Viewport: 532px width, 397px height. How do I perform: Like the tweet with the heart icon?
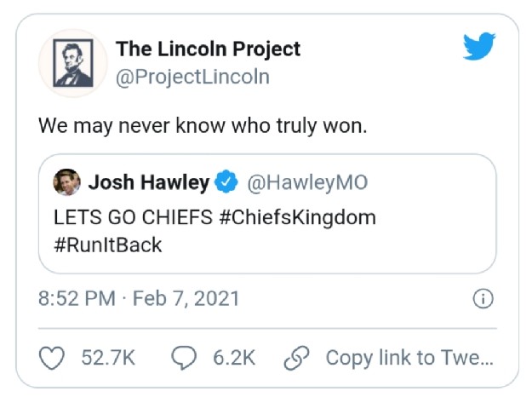pyautogui.click(x=53, y=358)
